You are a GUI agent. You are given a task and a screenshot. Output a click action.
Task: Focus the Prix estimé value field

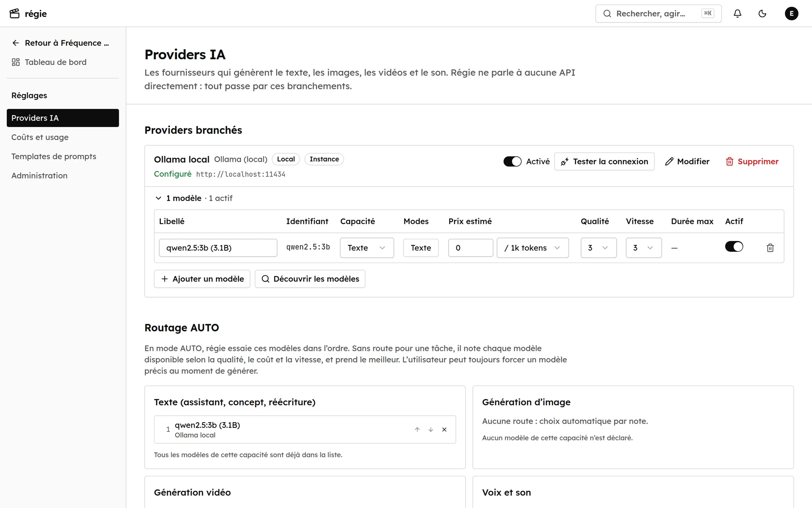tap(471, 248)
